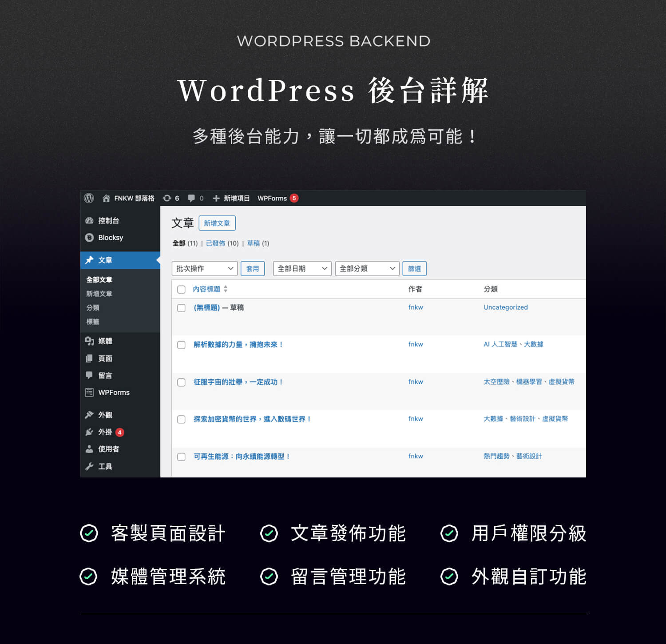Open the 解析數據的力量，擁抱未來！ post title
Image resolution: width=666 pixels, height=644 pixels.
(238, 344)
